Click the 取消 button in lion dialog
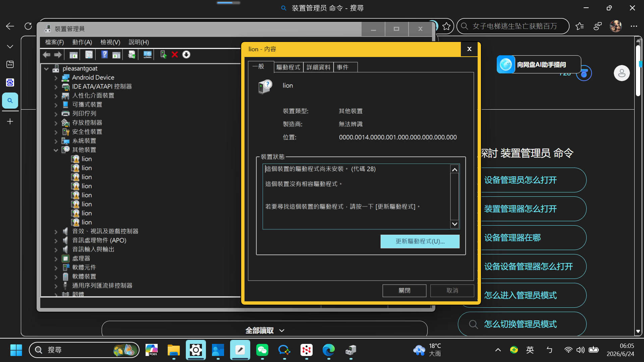 [x=452, y=291]
